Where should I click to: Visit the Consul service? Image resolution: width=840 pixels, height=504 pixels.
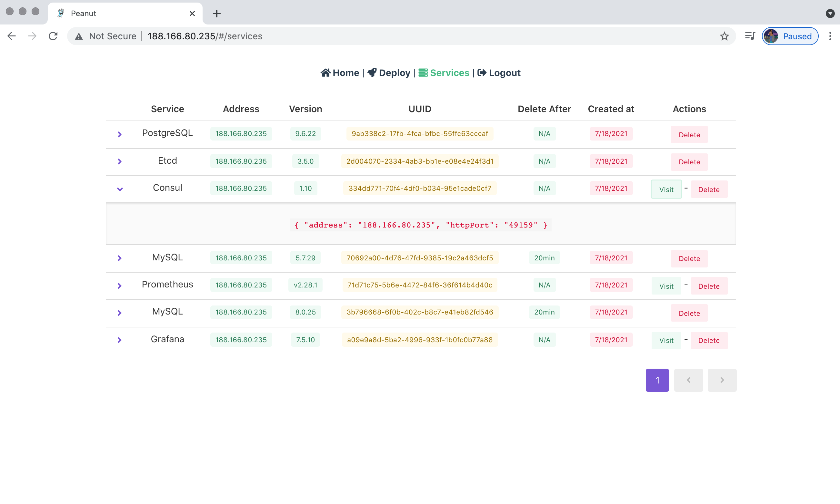pyautogui.click(x=666, y=189)
